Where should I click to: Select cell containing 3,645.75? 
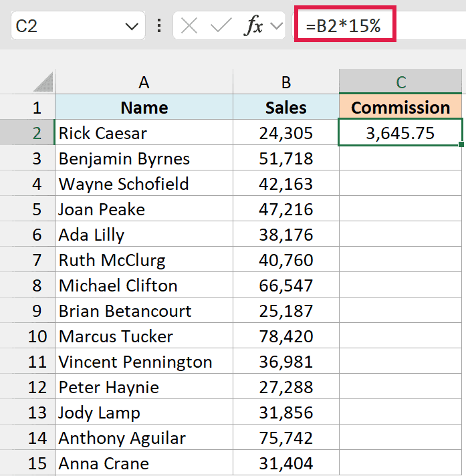point(400,132)
